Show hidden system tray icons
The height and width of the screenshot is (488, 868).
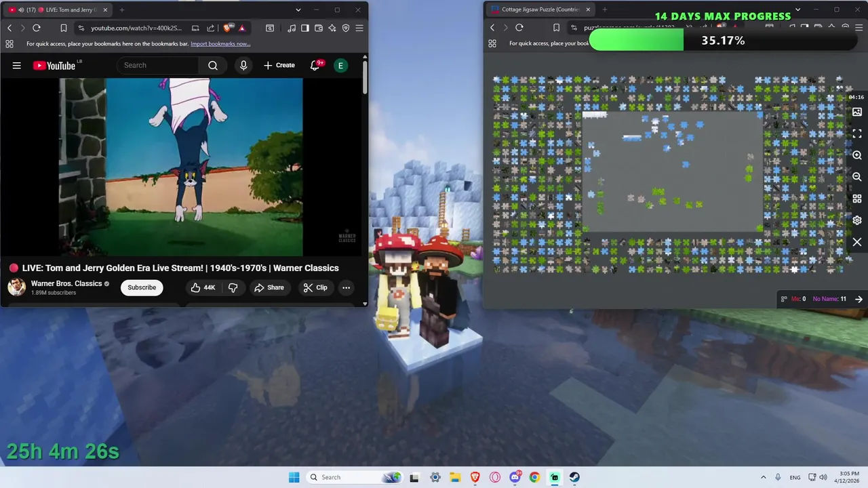pyautogui.click(x=764, y=477)
